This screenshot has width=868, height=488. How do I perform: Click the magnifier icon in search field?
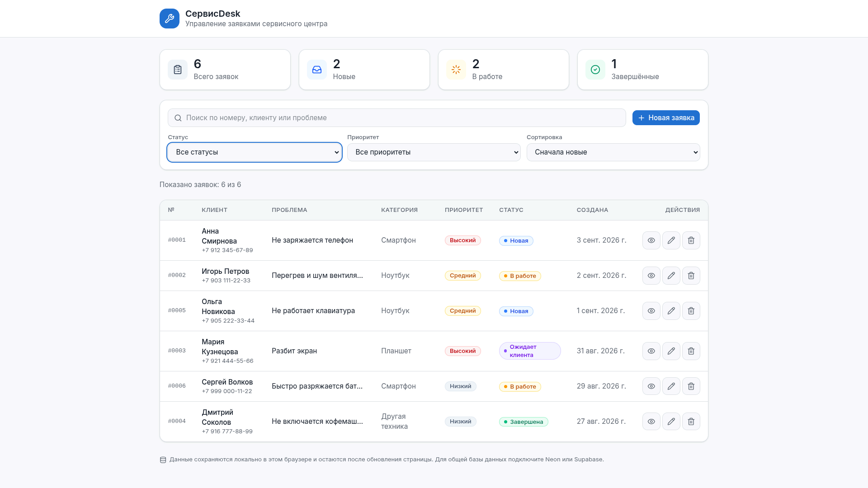[x=178, y=118]
